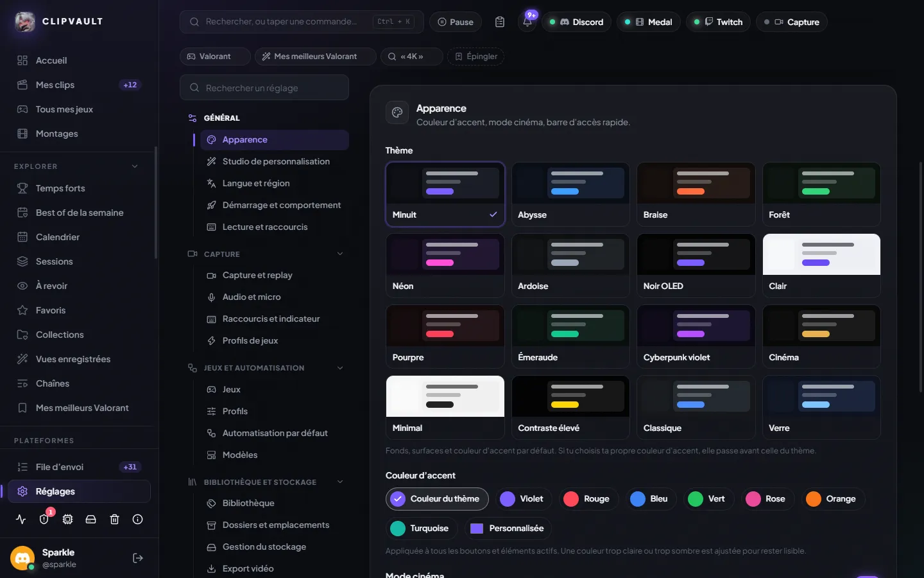Screen dimensions: 924x578
Task: Click the Pause button
Action: 456,22
